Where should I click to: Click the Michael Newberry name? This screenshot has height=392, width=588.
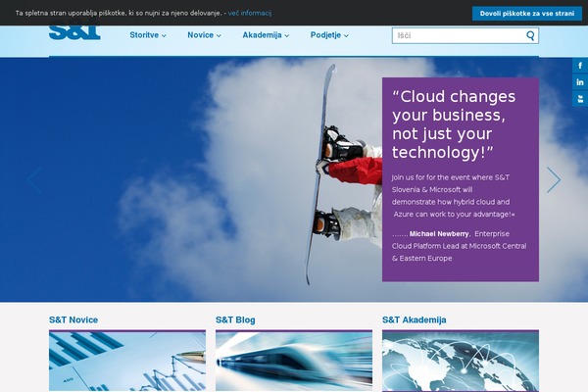439,233
